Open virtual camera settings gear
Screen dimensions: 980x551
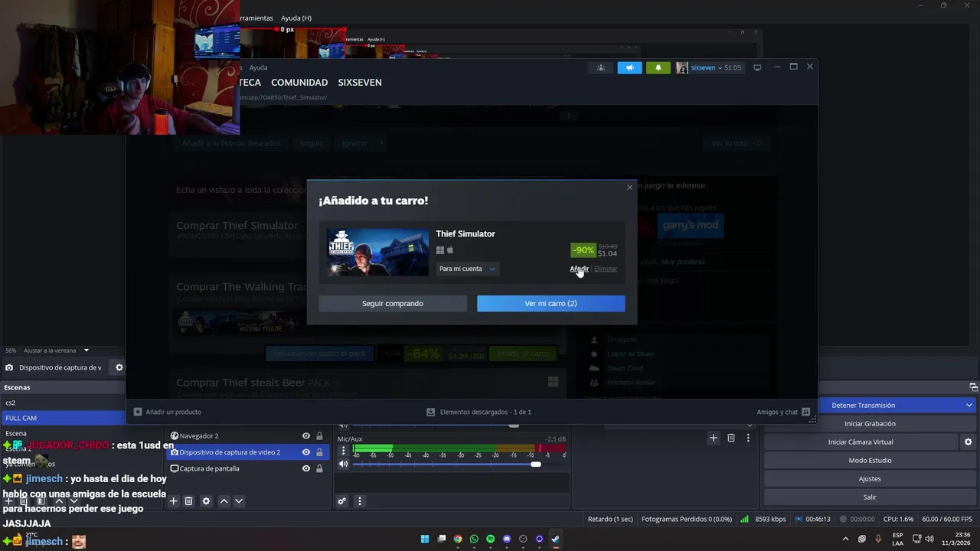pyautogui.click(x=968, y=442)
